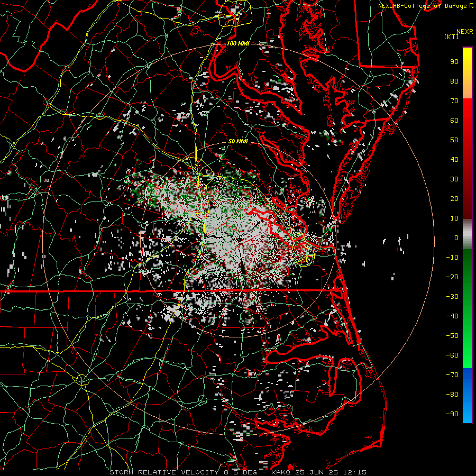476x476 pixels.
Task: Select the 30 value on the velocity scale
Action: click(454, 179)
